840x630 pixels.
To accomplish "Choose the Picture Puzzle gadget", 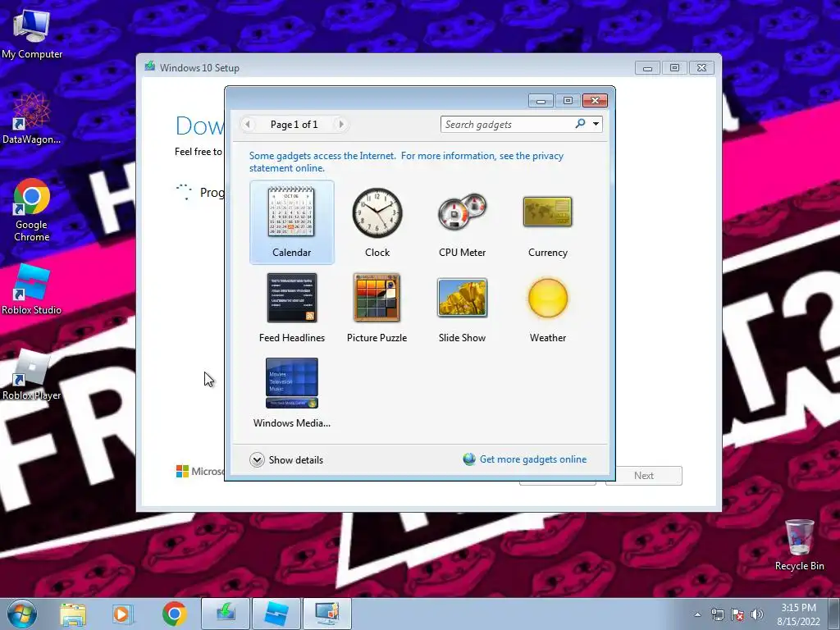I will 377,308.
